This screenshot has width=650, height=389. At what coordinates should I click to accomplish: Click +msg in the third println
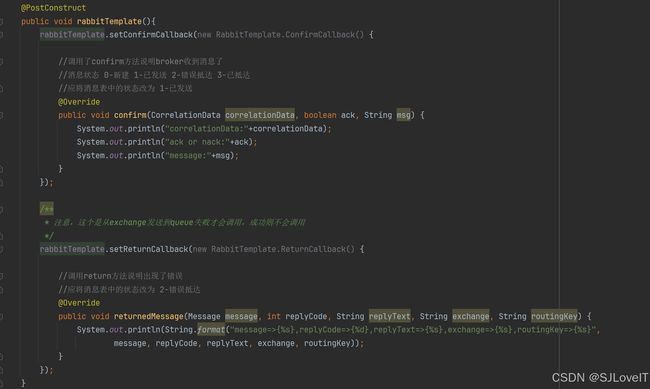point(221,156)
